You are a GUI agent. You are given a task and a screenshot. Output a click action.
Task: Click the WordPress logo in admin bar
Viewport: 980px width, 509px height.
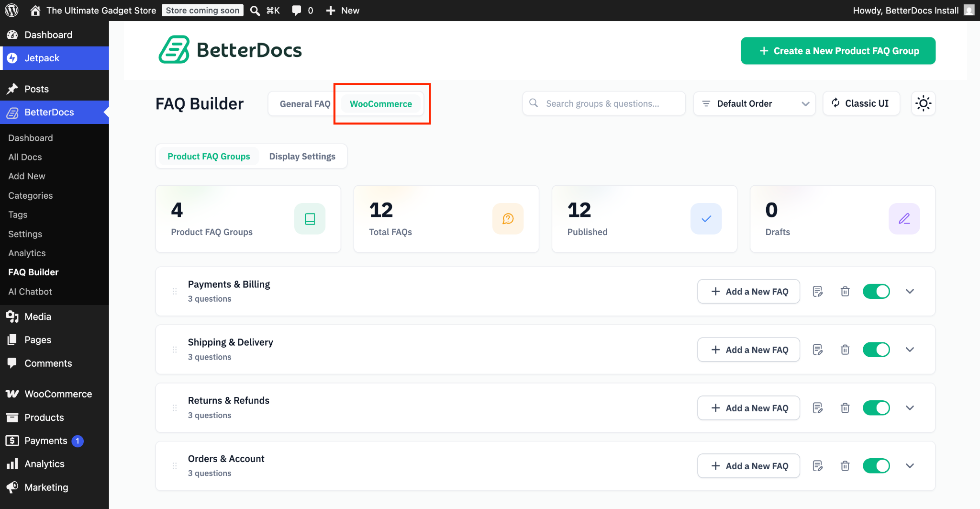click(x=11, y=10)
